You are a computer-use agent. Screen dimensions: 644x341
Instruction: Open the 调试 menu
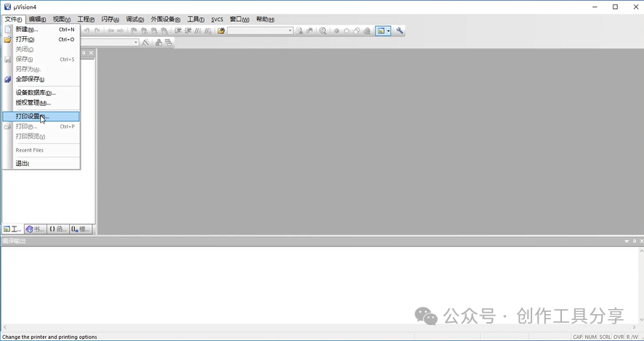(135, 20)
